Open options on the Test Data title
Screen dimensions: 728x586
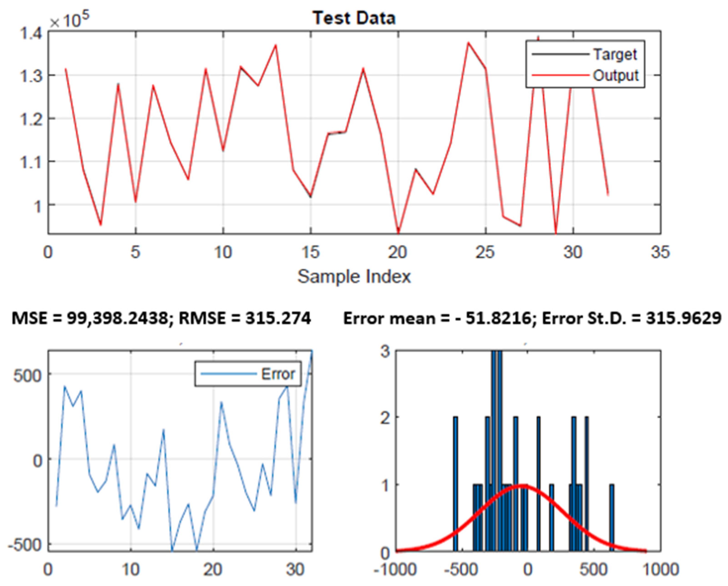coord(354,17)
